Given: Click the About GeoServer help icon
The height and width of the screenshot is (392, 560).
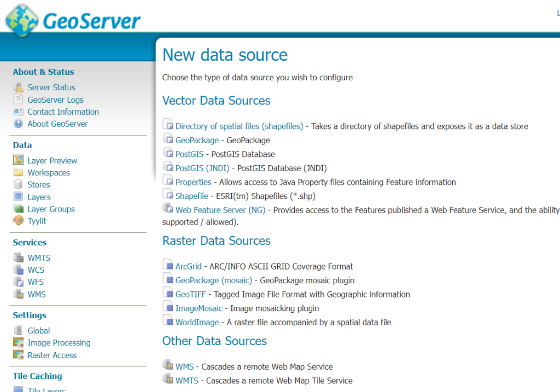Looking at the screenshot, I should 18,124.
